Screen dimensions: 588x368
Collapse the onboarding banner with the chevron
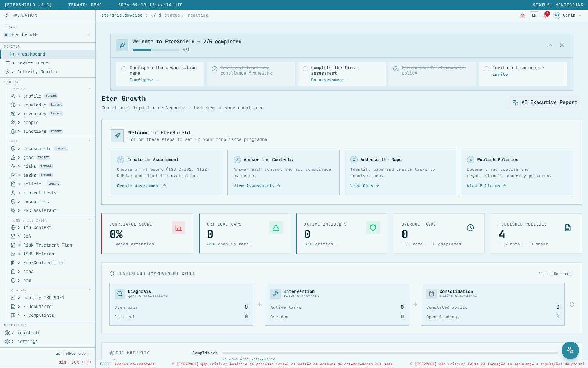550,45
